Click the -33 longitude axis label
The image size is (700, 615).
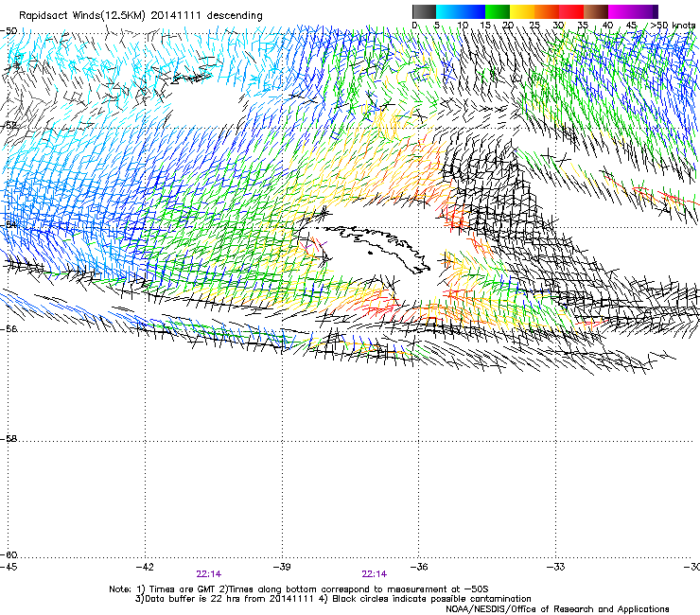tap(556, 567)
